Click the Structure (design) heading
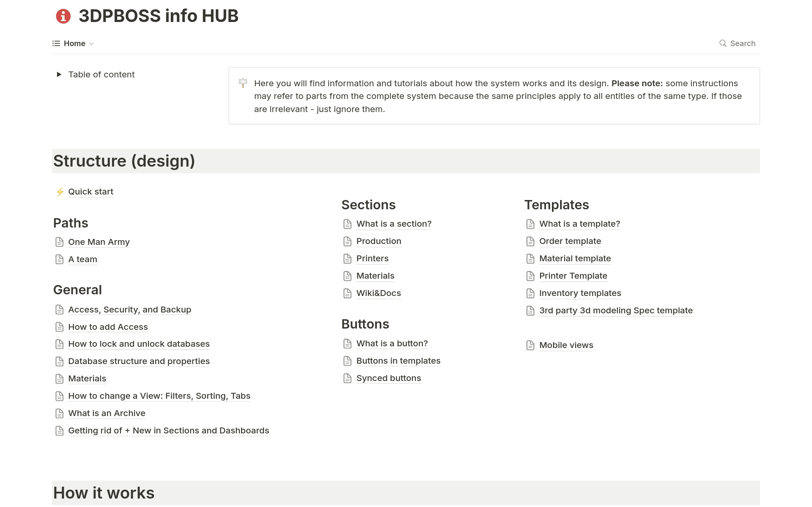This screenshot has width=812, height=507. (x=124, y=161)
